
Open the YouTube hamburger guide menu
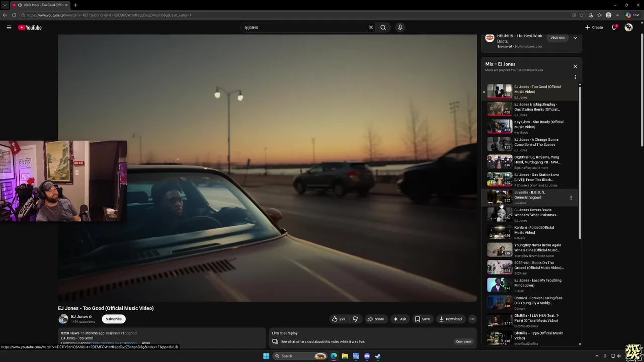[x=9, y=28]
